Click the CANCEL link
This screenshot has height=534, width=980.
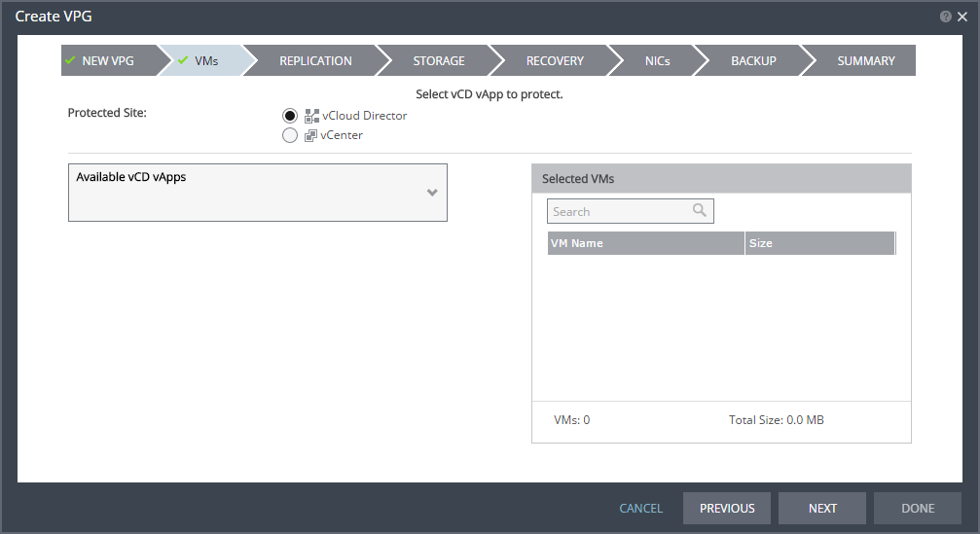640,509
